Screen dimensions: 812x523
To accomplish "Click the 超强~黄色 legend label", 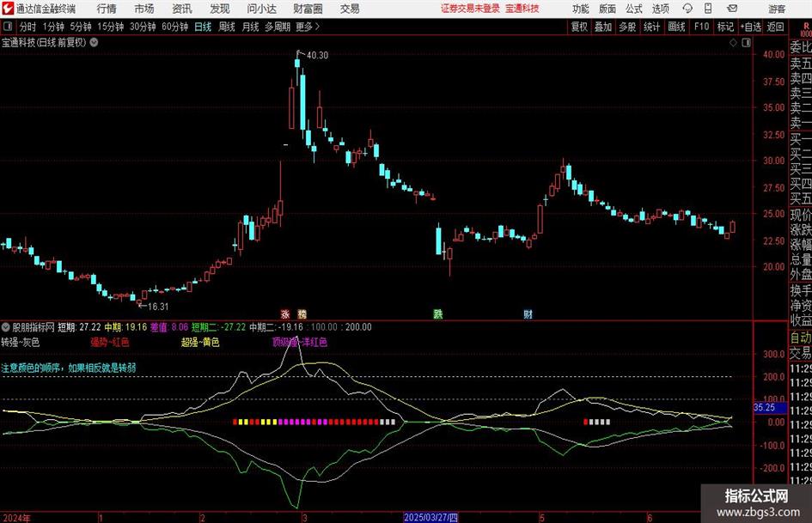I will [200, 342].
